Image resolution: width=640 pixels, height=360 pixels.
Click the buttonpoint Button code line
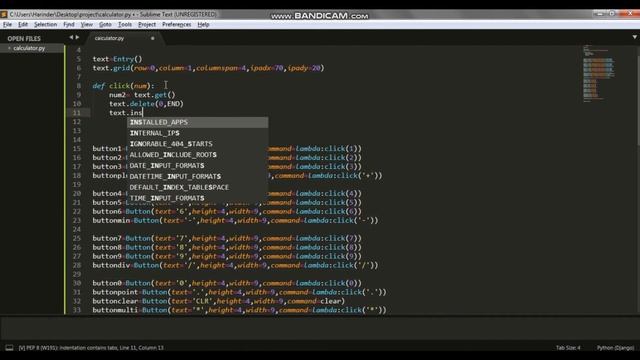point(239,292)
